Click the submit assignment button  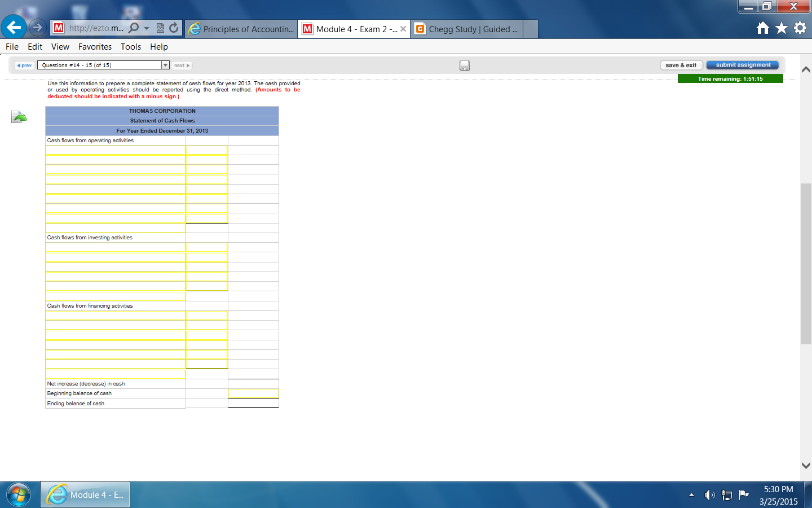click(x=742, y=64)
